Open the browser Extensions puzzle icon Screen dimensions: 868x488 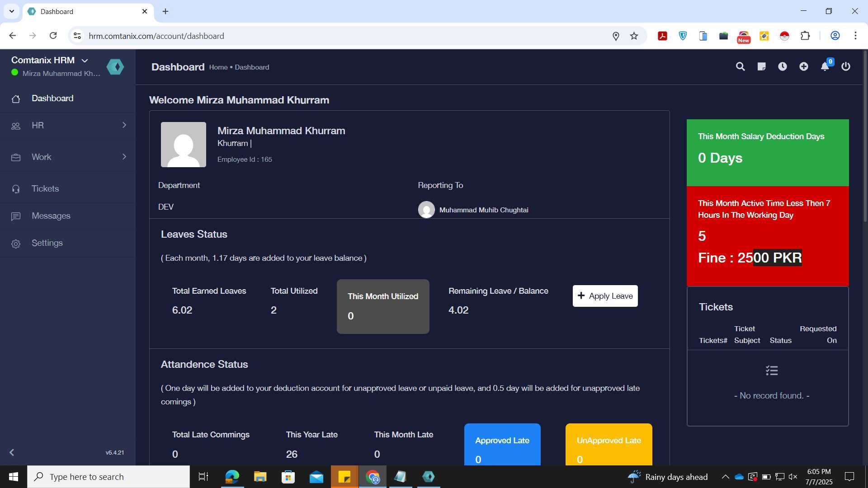(x=805, y=36)
